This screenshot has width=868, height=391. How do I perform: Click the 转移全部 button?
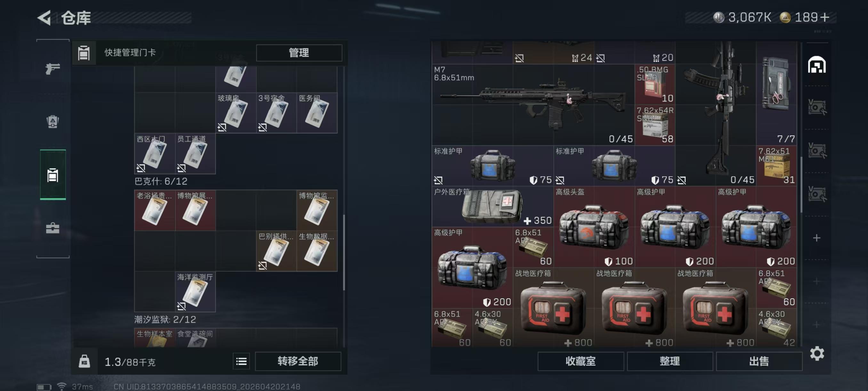(x=298, y=362)
